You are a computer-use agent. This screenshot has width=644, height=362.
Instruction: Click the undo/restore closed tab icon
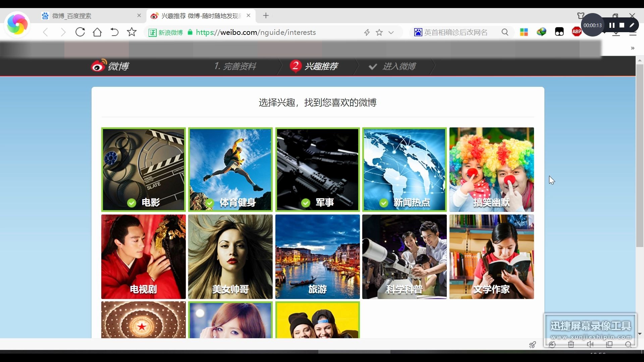coord(114,32)
